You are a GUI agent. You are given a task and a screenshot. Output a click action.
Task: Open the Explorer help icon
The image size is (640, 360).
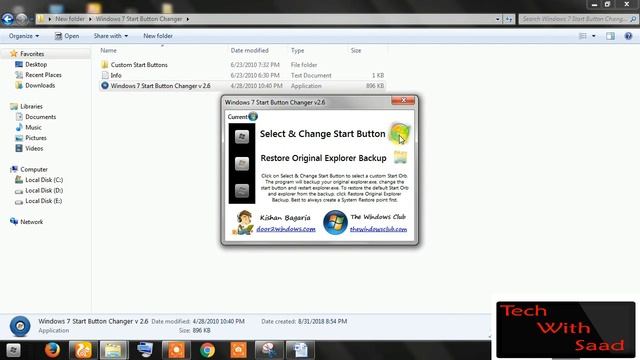pos(628,36)
